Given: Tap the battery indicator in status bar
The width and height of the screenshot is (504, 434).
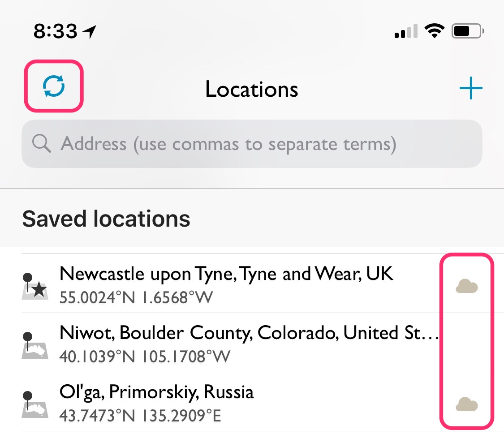Looking at the screenshot, I should pos(468,31).
